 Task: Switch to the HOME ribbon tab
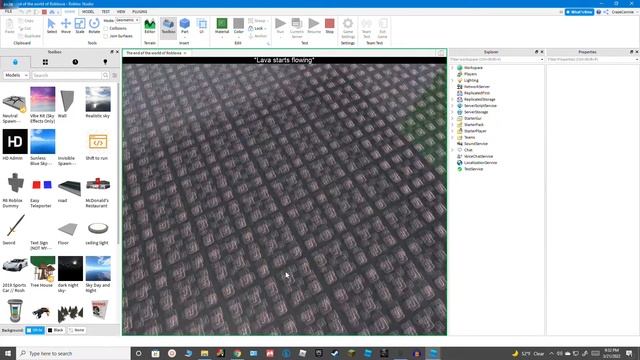[x=70, y=12]
